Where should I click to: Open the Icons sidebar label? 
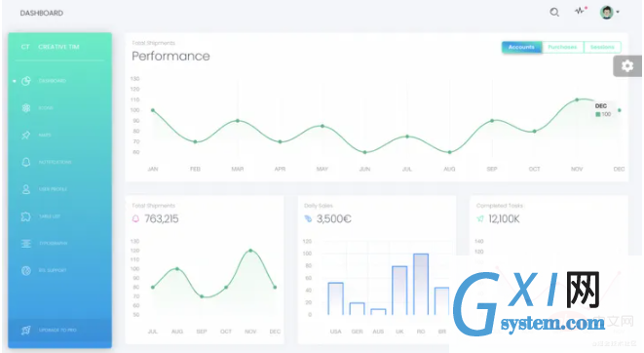[x=46, y=107]
